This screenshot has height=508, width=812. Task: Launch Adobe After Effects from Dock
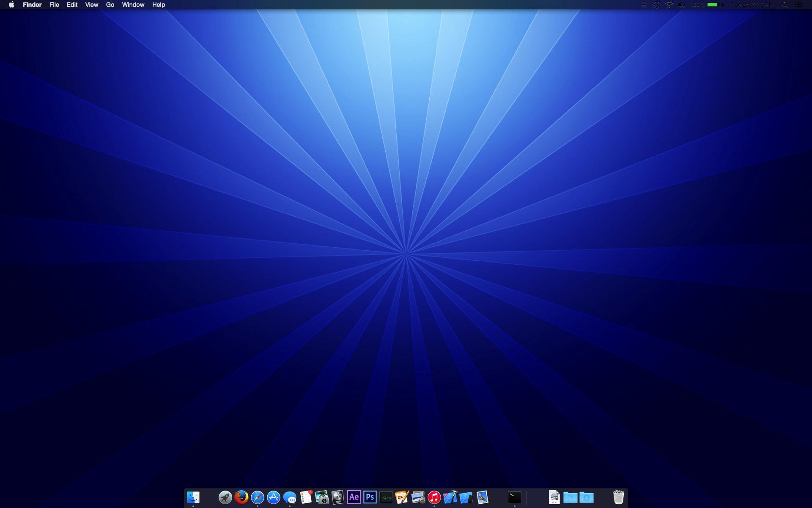pyautogui.click(x=354, y=497)
